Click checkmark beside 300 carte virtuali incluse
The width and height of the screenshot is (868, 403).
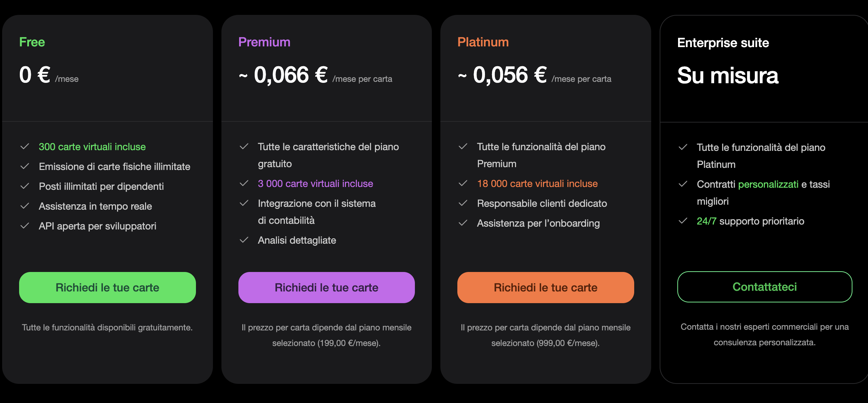coord(25,147)
